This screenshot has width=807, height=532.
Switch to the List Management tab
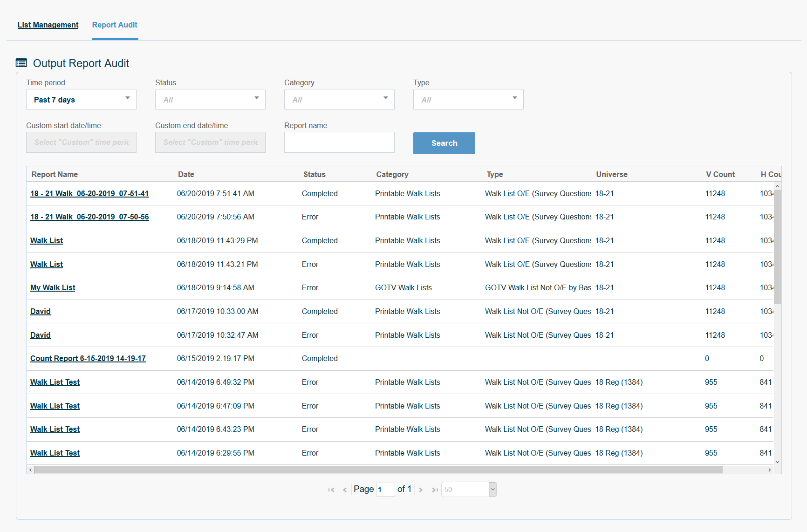point(48,25)
